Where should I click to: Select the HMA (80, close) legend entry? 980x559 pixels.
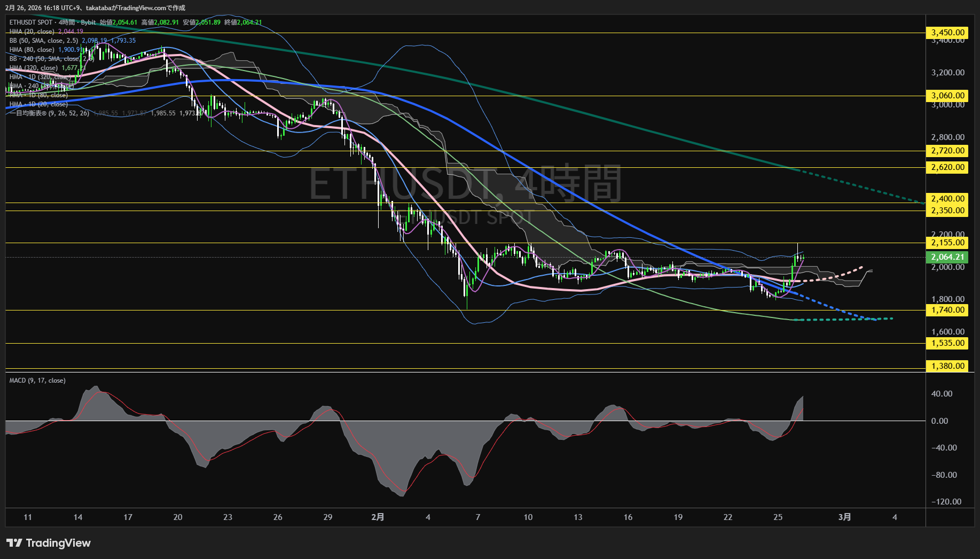[x=32, y=50]
